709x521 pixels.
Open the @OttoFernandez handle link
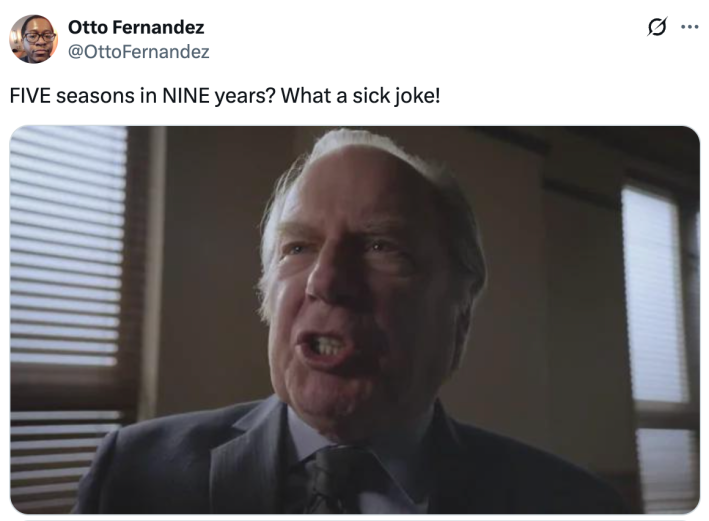pyautogui.click(x=139, y=51)
